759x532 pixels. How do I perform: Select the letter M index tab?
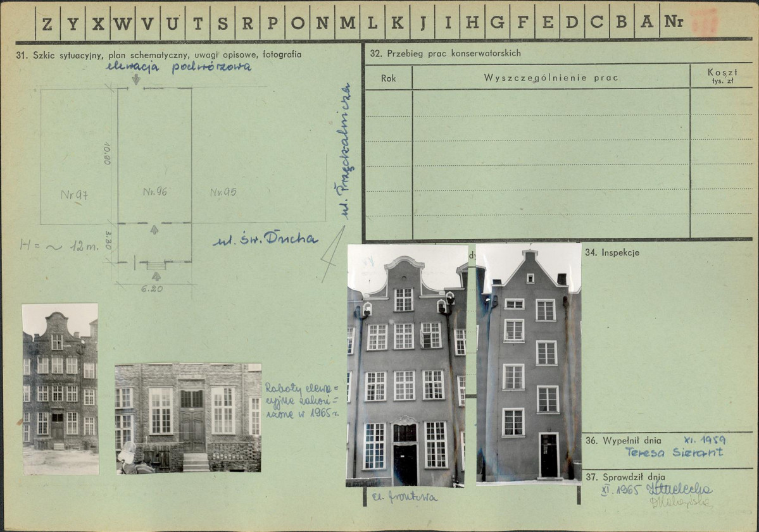pyautogui.click(x=347, y=23)
